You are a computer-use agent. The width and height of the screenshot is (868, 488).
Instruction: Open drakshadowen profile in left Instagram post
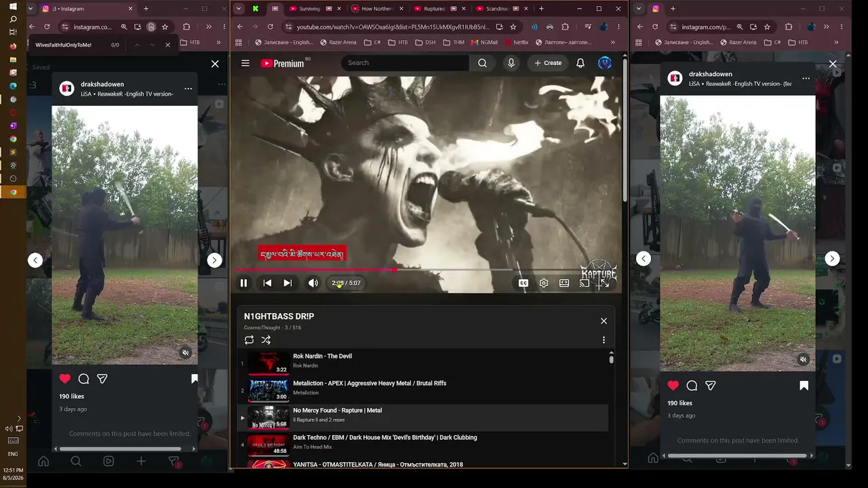102,84
